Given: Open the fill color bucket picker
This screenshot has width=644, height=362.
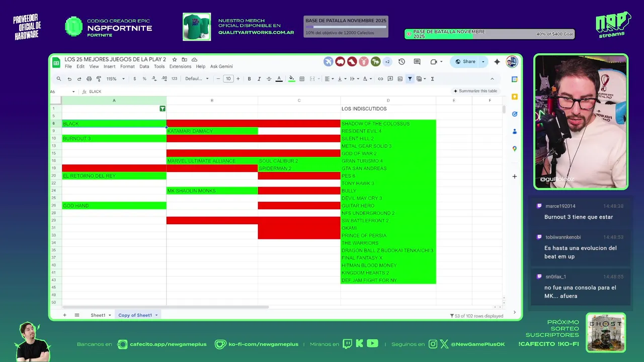Looking at the screenshot, I should pyautogui.click(x=291, y=79).
